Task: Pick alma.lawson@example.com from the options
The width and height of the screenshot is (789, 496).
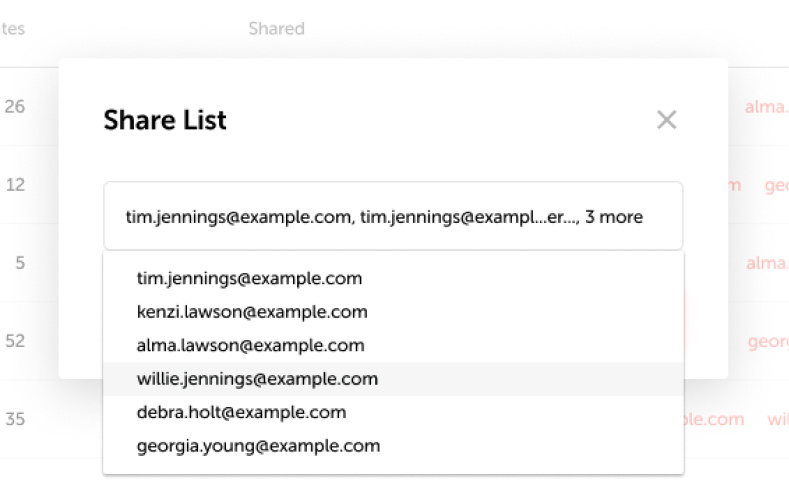Action: [393, 346]
